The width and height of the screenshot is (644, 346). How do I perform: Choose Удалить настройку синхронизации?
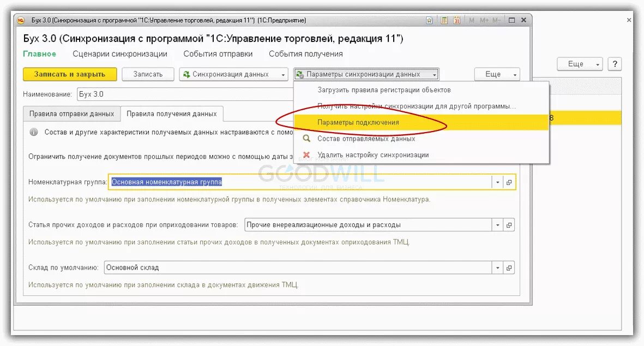tap(422, 155)
